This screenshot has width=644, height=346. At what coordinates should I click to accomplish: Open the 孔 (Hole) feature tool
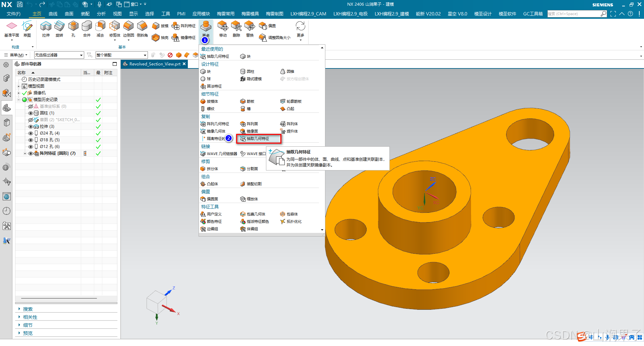pyautogui.click(x=73, y=29)
